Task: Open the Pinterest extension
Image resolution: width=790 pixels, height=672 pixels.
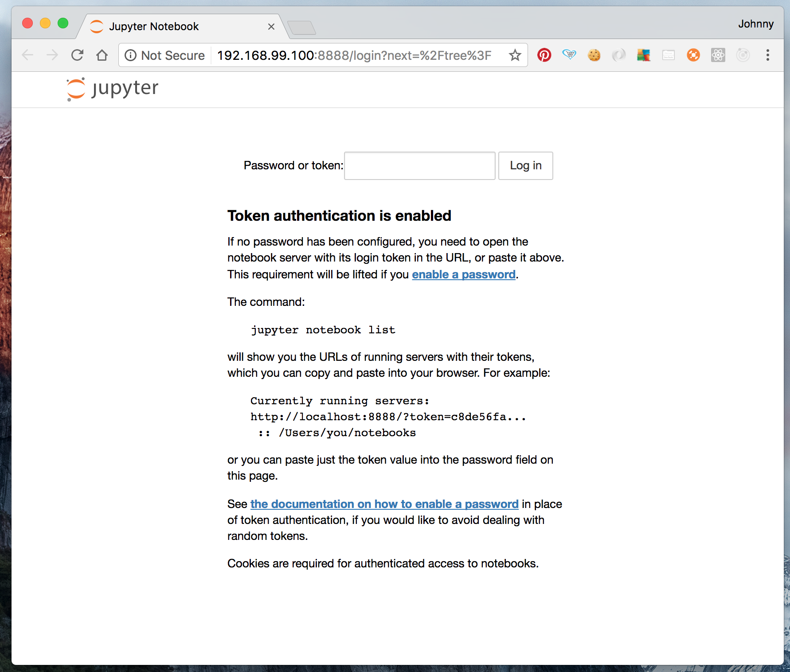Action: (x=544, y=55)
